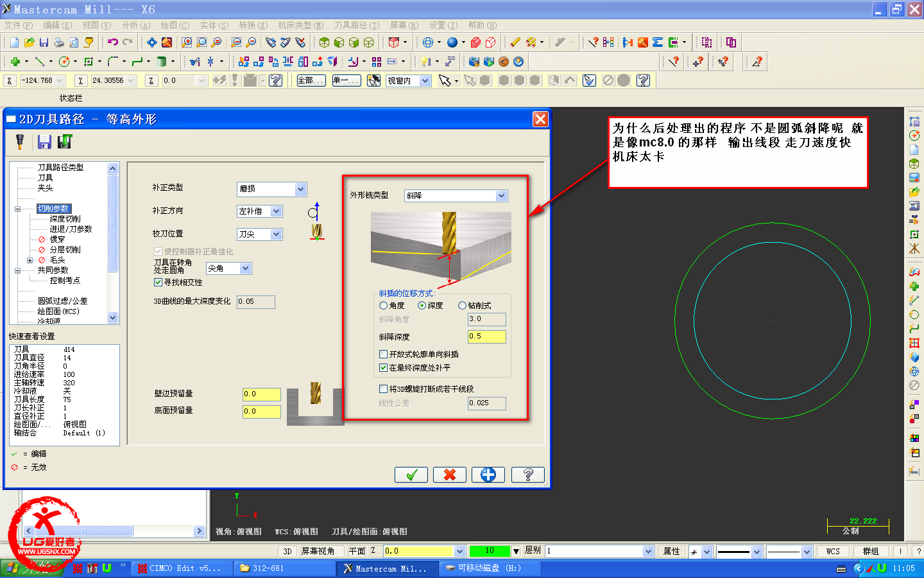Toggle the 寻找相交性 checkbox
Image resolution: width=924 pixels, height=578 pixels.
click(158, 283)
